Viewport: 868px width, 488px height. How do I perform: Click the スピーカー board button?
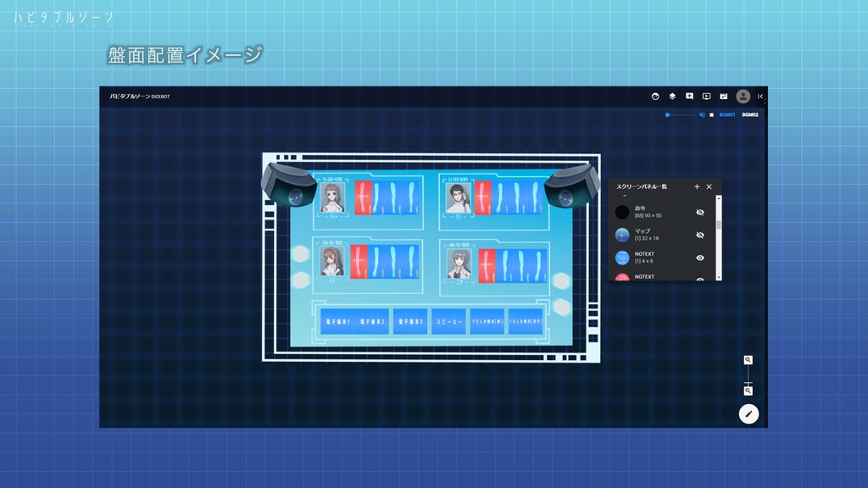tap(448, 321)
